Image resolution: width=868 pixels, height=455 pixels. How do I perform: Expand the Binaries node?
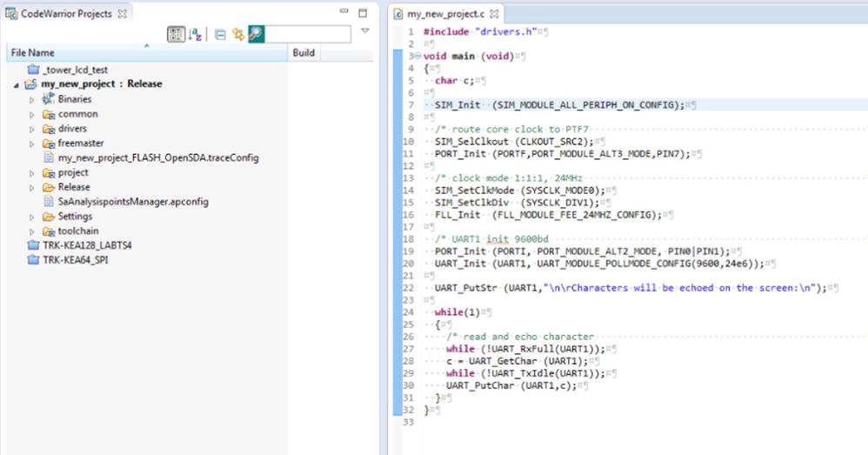31,100
